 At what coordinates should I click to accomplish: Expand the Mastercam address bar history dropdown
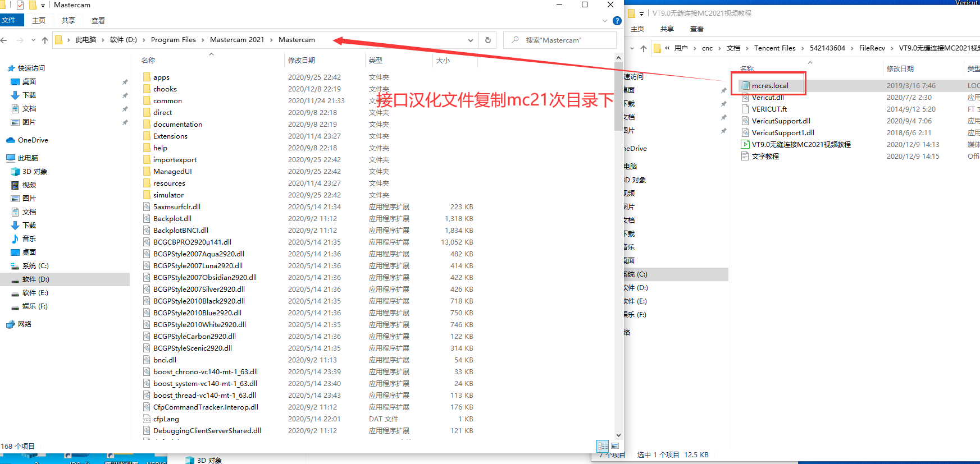pos(471,40)
